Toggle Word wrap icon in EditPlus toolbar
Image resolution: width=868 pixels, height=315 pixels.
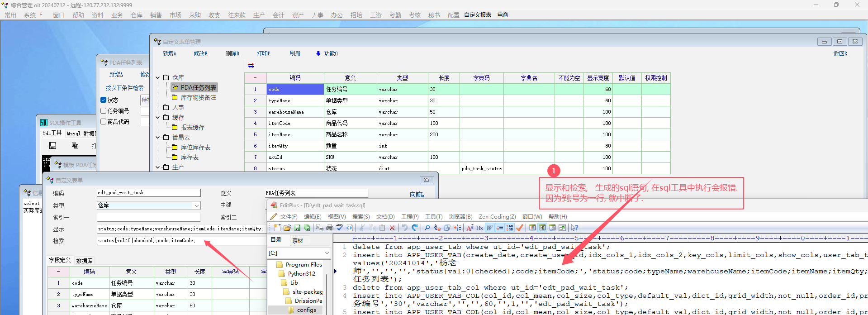coord(489,228)
